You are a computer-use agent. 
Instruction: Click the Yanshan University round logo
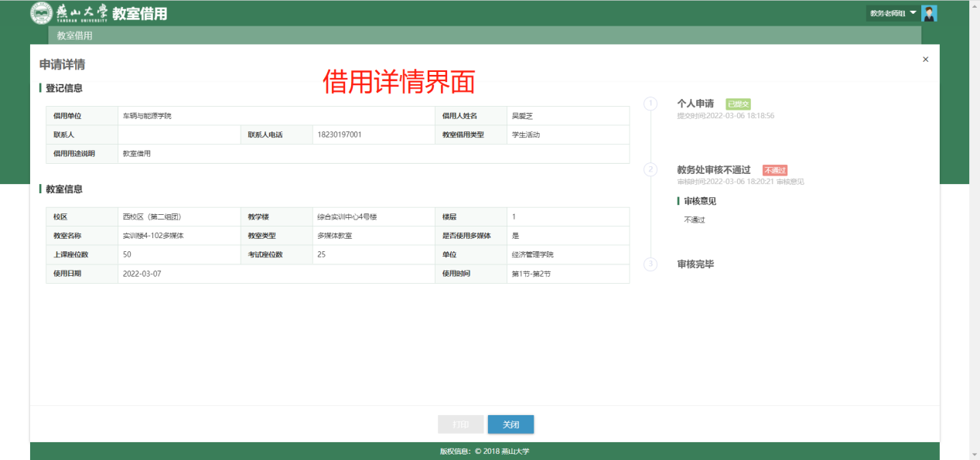pyautogui.click(x=41, y=13)
